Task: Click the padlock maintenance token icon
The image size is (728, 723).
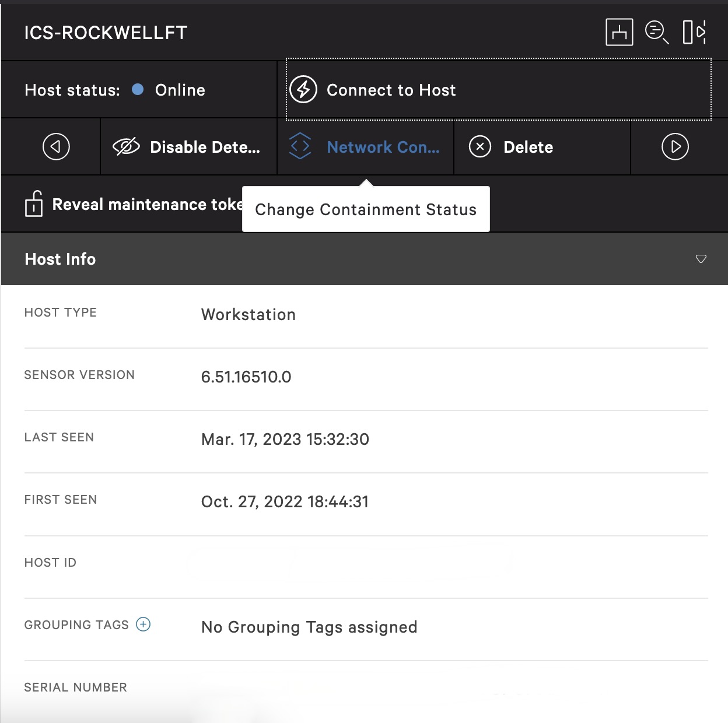Action: [34, 203]
